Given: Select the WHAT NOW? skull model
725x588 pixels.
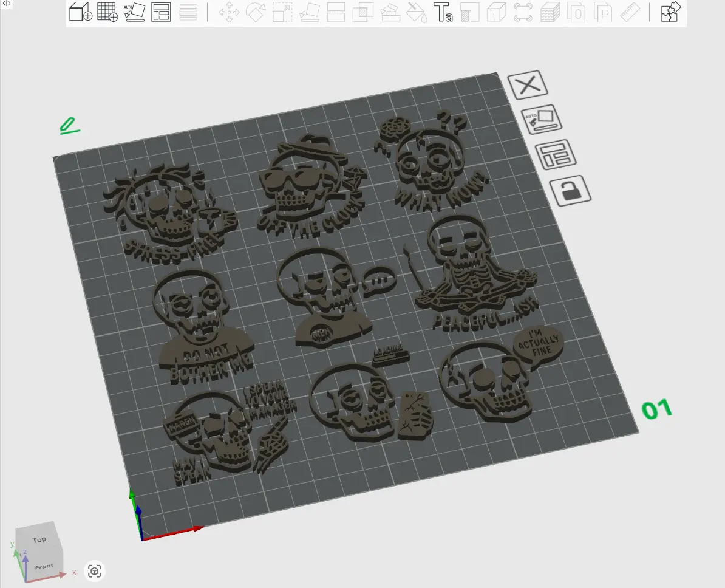Looking at the screenshot, I should tap(430, 160).
